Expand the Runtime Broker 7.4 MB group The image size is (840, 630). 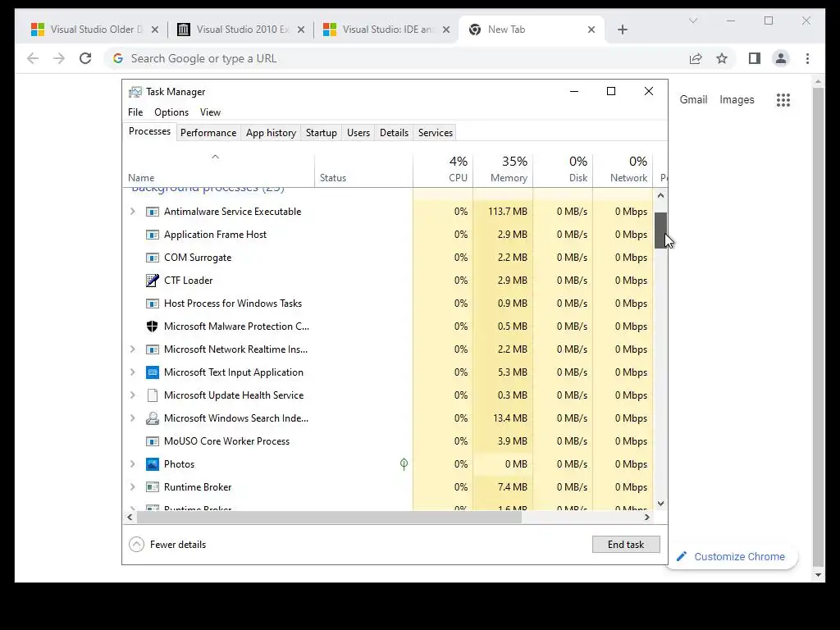coord(133,487)
